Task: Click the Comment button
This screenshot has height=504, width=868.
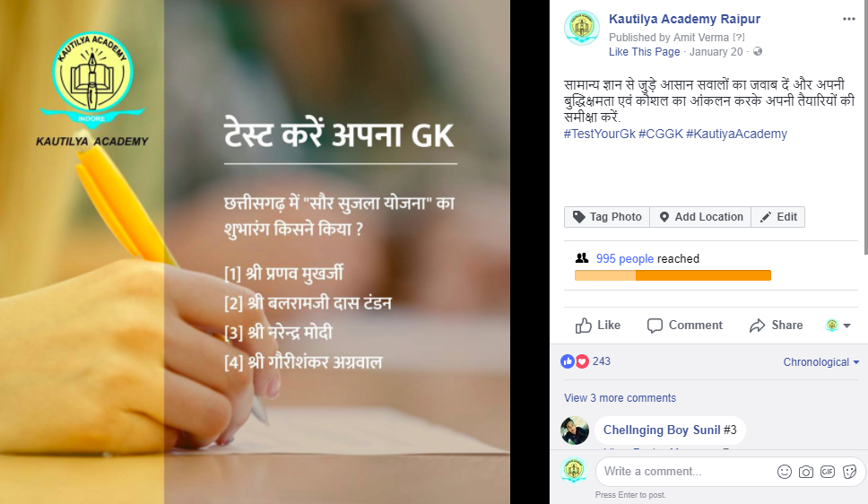Action: (x=685, y=326)
